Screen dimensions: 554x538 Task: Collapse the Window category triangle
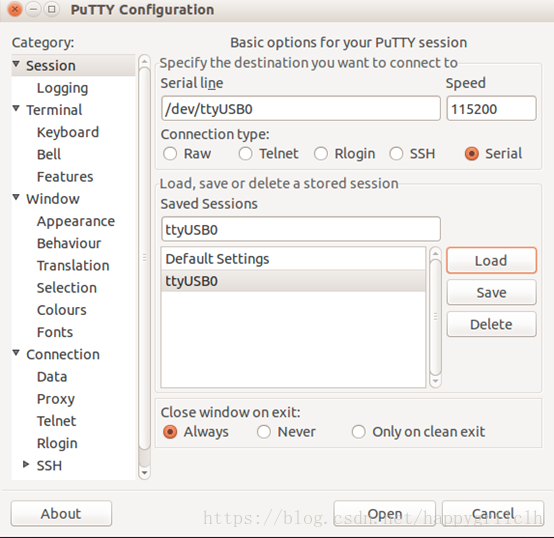click(16, 197)
